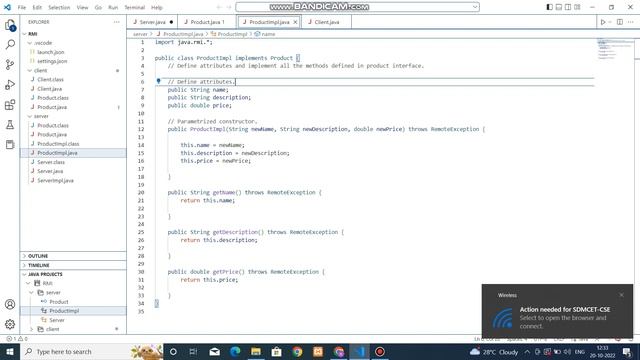This screenshot has width=640, height=360.
Task: Dismiss the Wireless notification
Action: [x=621, y=295]
